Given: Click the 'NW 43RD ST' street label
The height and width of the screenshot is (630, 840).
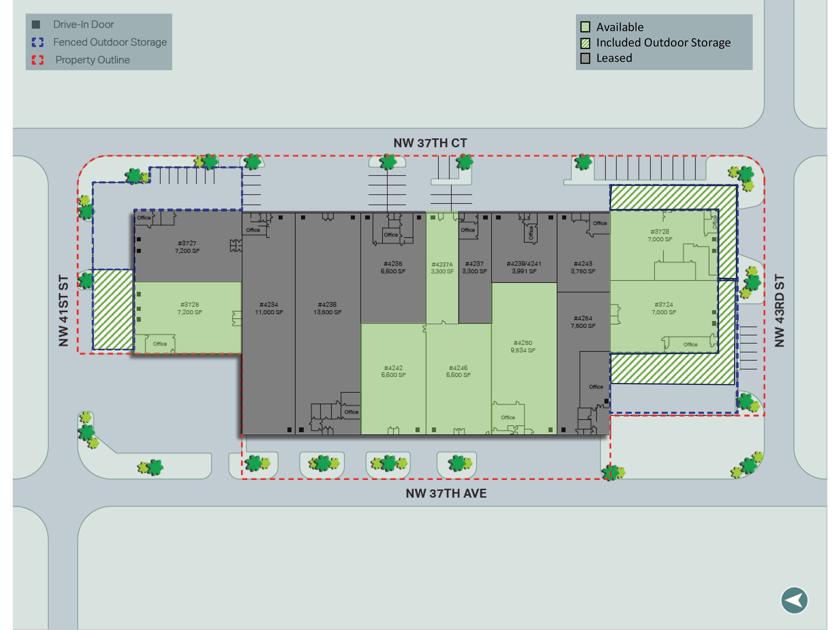Looking at the screenshot, I should tap(779, 311).
